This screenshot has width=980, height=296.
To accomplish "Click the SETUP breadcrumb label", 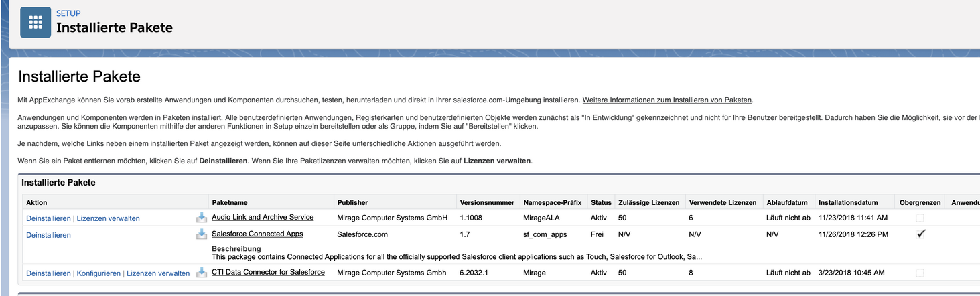I will pyautogui.click(x=68, y=13).
